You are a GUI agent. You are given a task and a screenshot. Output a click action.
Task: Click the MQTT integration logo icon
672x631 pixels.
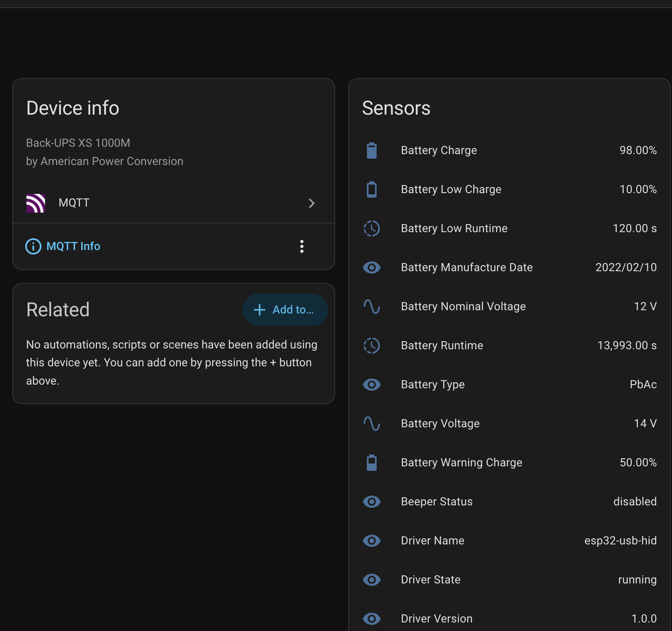(36, 203)
